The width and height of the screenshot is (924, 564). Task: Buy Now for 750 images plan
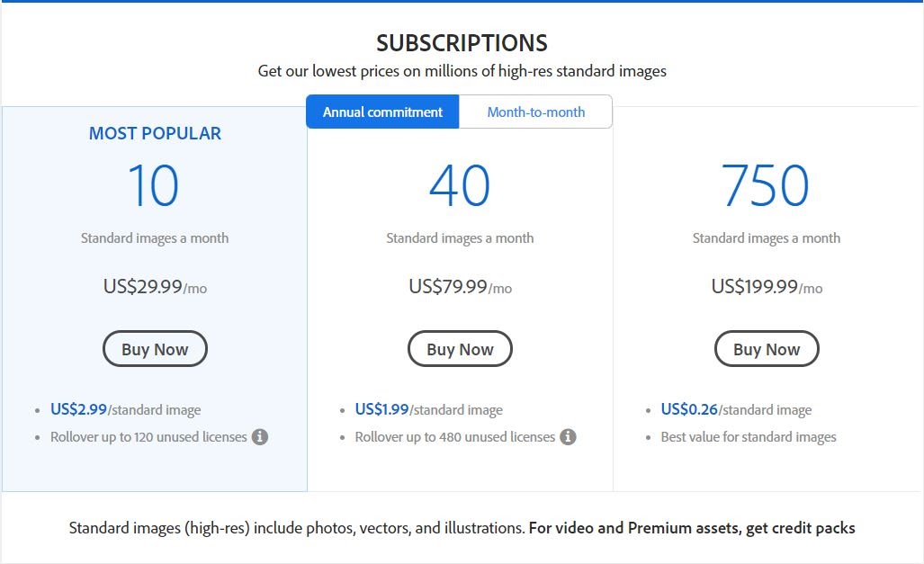[767, 349]
